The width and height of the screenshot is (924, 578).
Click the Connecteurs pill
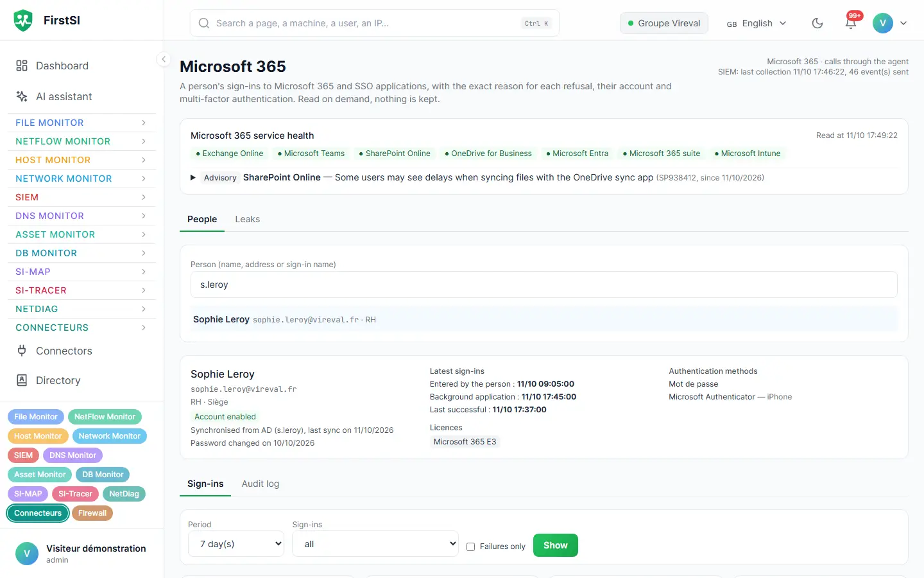(38, 513)
